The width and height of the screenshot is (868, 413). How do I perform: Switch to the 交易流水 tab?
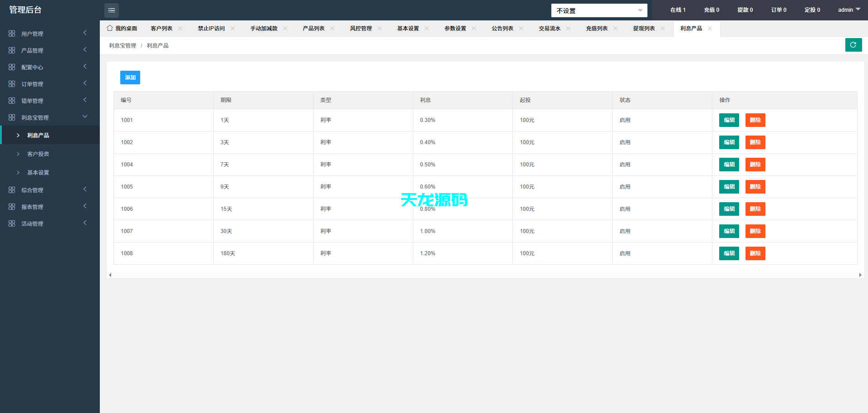coord(549,29)
